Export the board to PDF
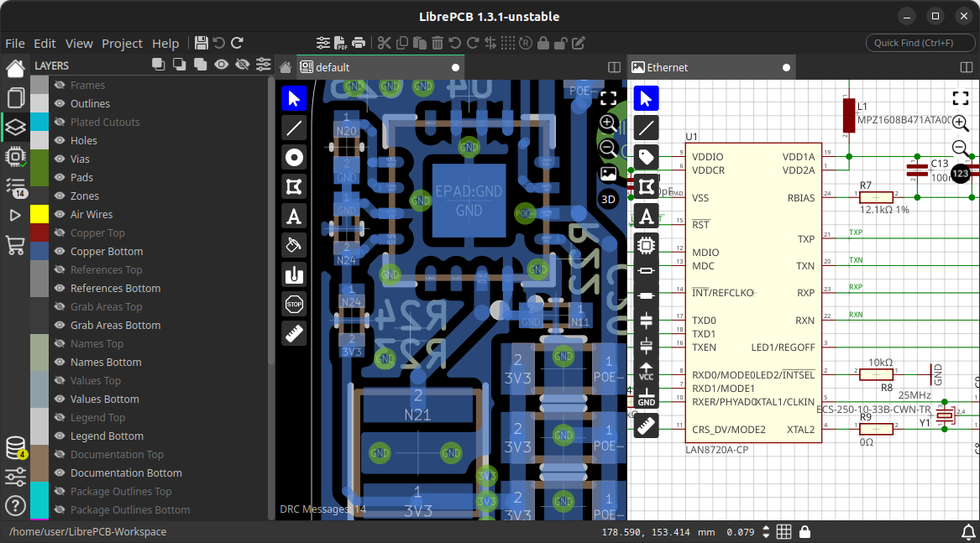The image size is (980, 543). pyautogui.click(x=341, y=43)
